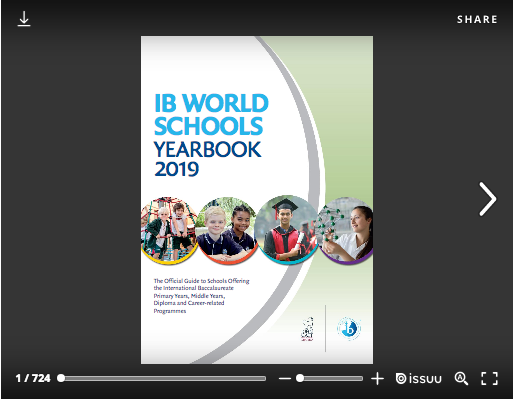
Task: Click the magnifier search icon
Action: (x=461, y=379)
